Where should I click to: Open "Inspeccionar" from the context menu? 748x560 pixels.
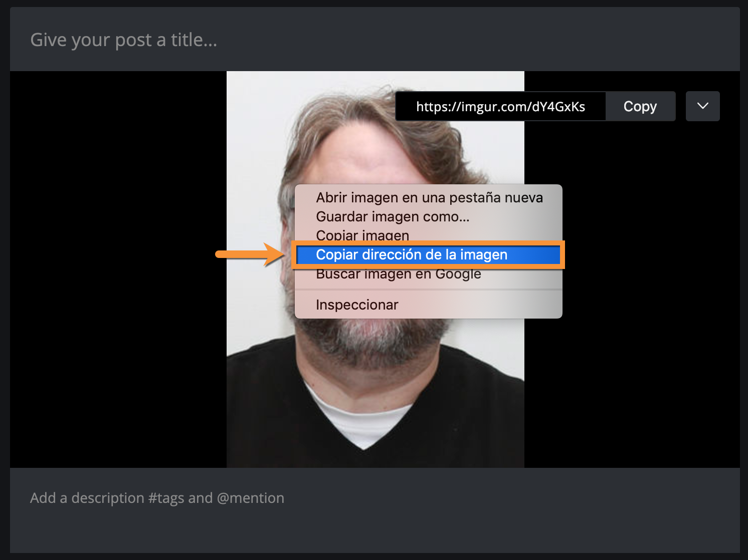(357, 305)
